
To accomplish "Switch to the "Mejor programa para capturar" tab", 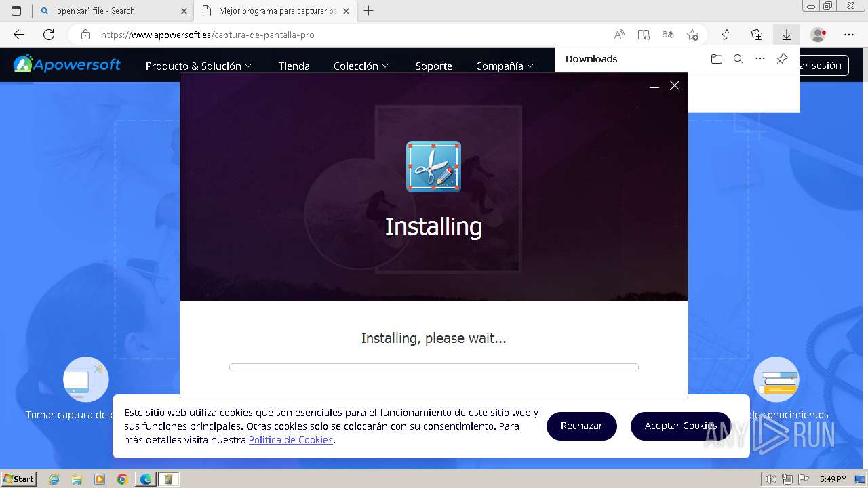I will (x=274, y=11).
